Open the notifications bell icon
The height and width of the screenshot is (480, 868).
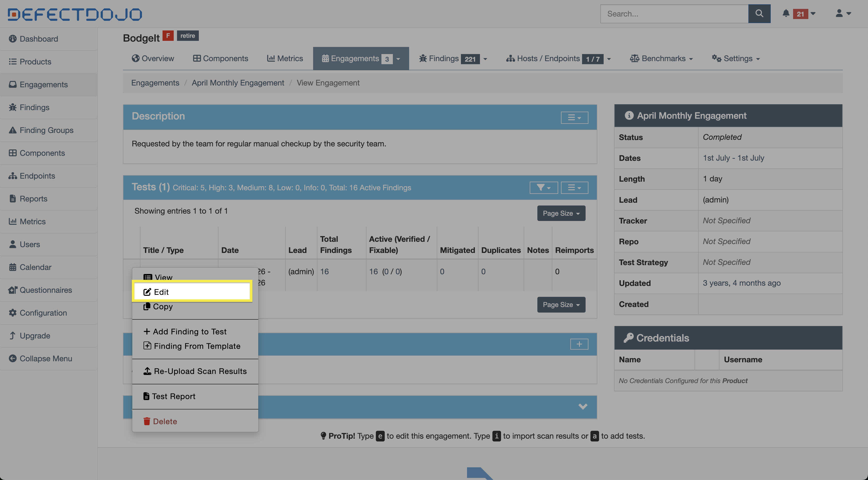click(x=786, y=13)
